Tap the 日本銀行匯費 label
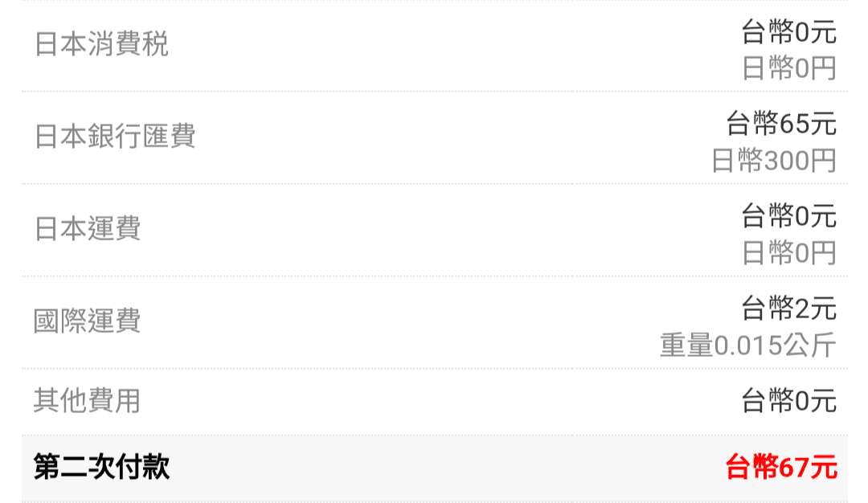This screenshot has width=868, height=503. (115, 137)
